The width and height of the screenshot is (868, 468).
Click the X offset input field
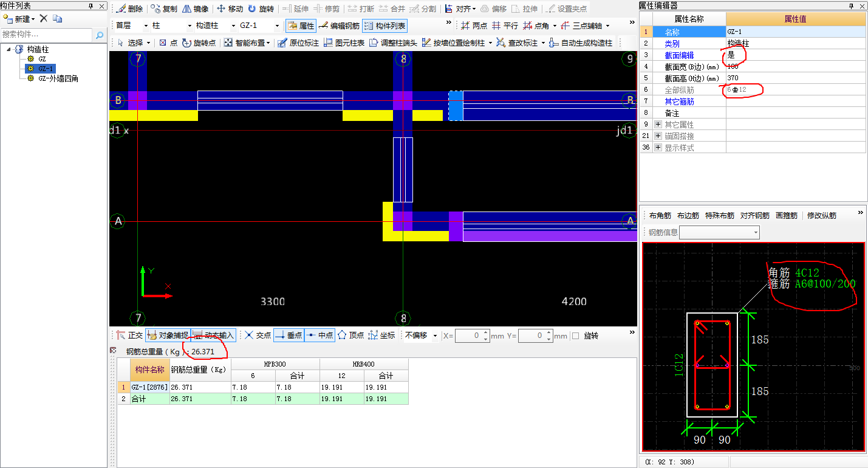click(474, 336)
